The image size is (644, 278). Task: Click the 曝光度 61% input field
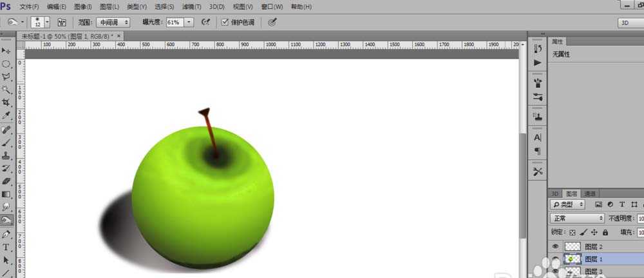[x=174, y=22]
